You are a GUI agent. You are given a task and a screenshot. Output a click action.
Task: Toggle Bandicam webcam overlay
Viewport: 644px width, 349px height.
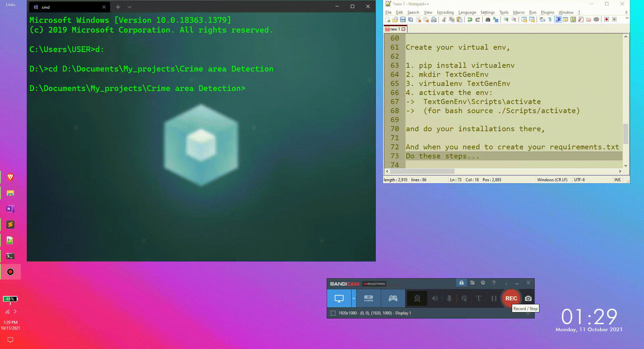pyautogui.click(x=417, y=298)
